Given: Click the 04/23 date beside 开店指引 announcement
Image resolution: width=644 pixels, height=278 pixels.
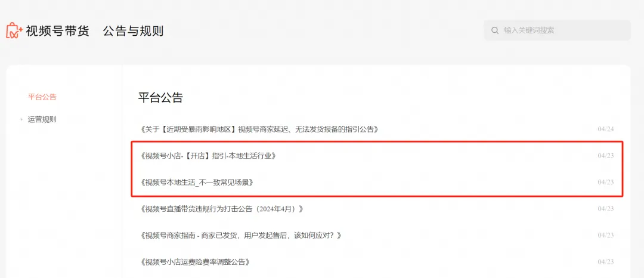Looking at the screenshot, I should [606, 156].
